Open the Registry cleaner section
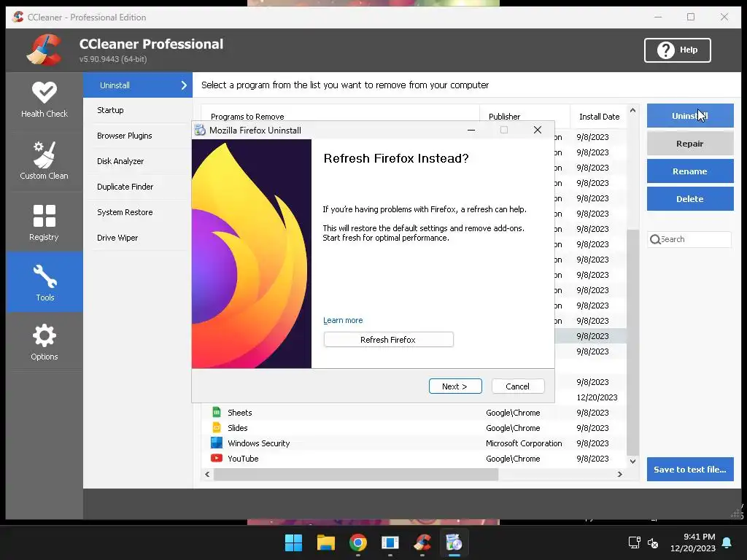 pos(44,222)
